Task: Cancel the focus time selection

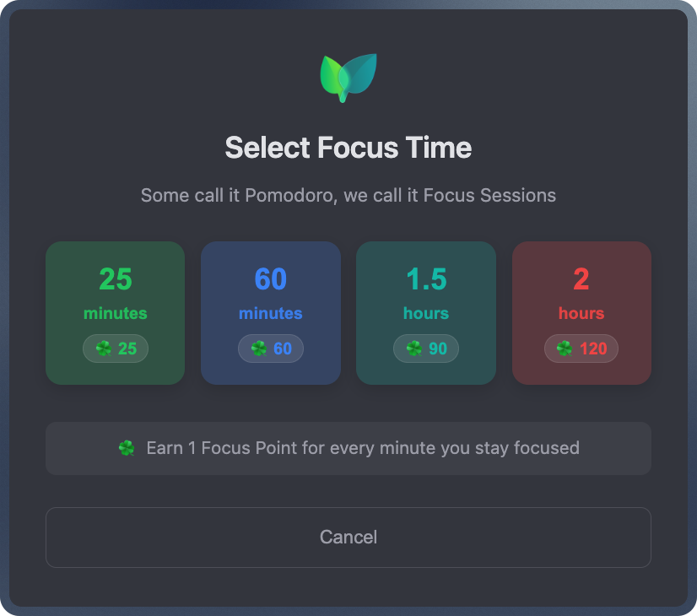Action: [348, 538]
